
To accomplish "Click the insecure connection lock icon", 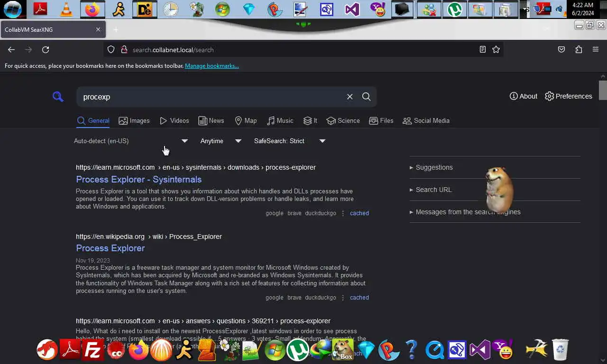I will 124,49.
